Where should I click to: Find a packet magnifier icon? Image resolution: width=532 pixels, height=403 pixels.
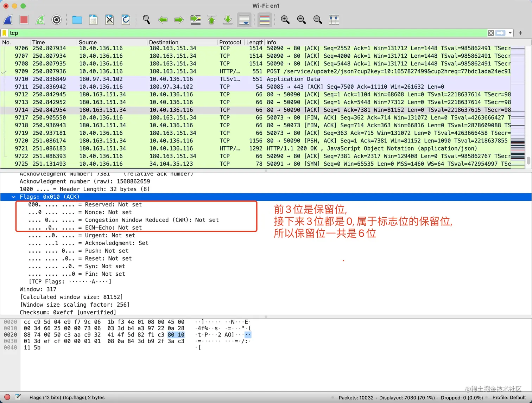point(146,20)
